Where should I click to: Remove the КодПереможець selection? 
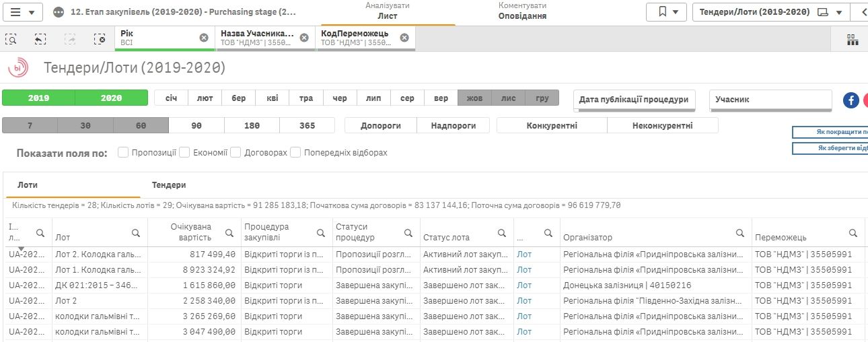pyautogui.click(x=404, y=38)
